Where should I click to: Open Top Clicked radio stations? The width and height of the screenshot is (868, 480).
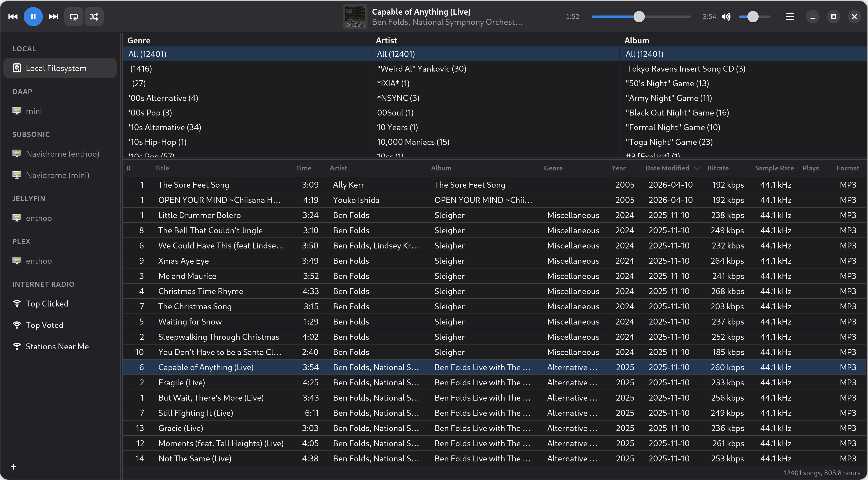60,303
